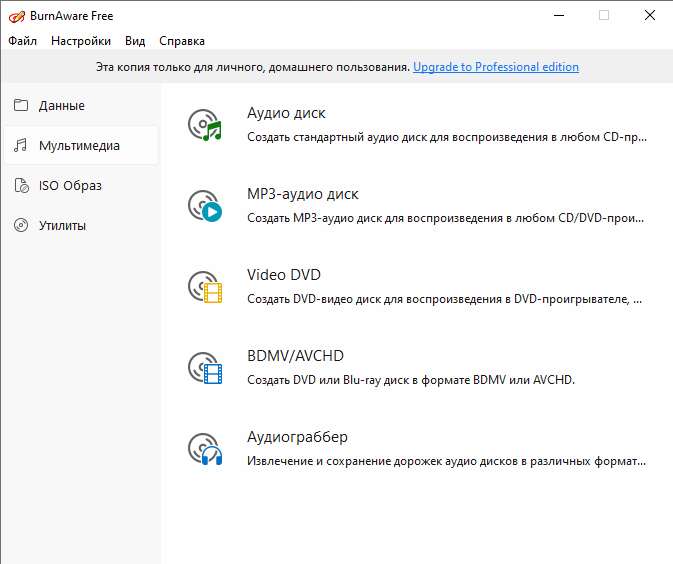Click the 'Эта копия только для личного' notice text

[x=253, y=67]
